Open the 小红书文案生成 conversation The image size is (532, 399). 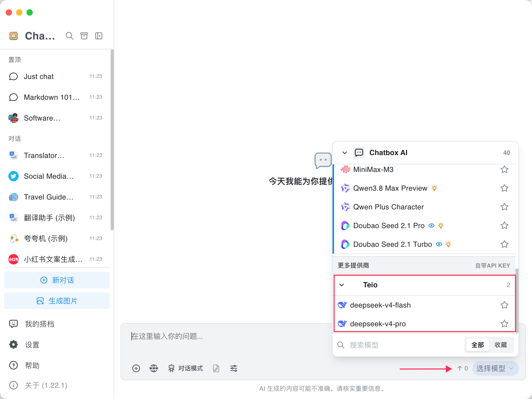pos(56,259)
